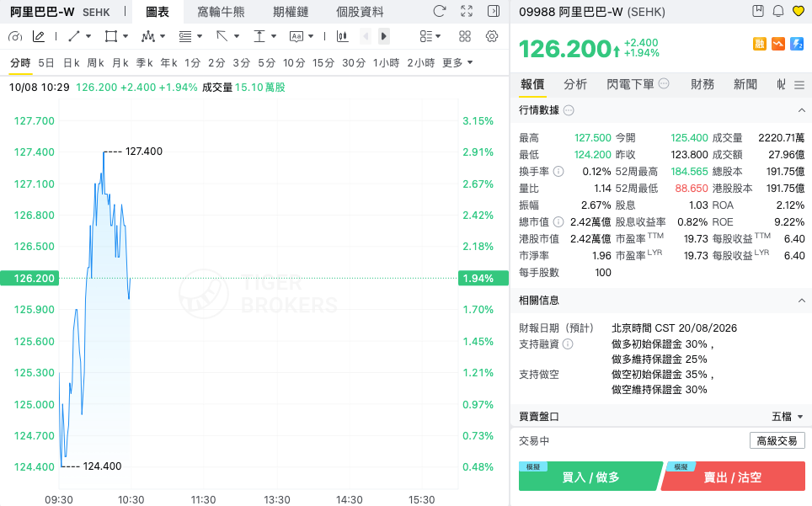812x506 pixels.
Task: Refresh the chart data
Action: (x=440, y=11)
